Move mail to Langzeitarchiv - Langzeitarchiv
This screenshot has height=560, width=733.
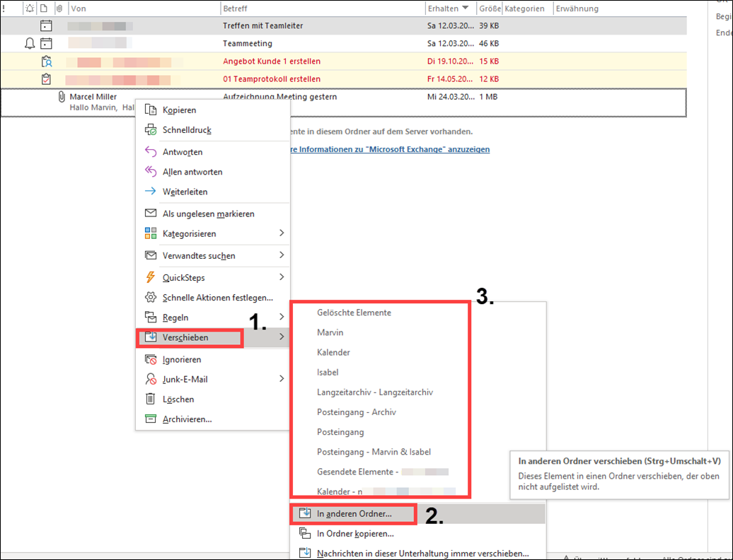pyautogui.click(x=375, y=392)
